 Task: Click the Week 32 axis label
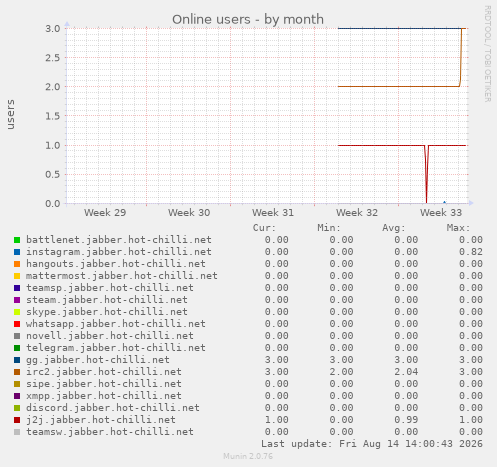click(357, 213)
